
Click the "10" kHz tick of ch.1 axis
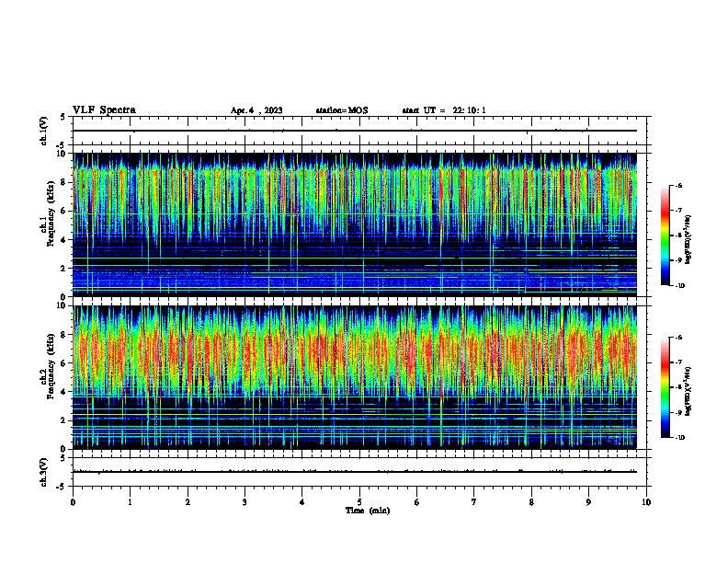tap(62, 154)
